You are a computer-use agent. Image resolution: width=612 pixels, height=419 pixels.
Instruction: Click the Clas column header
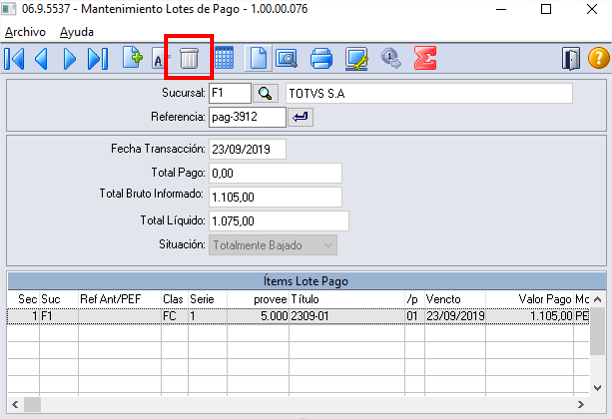click(x=175, y=299)
